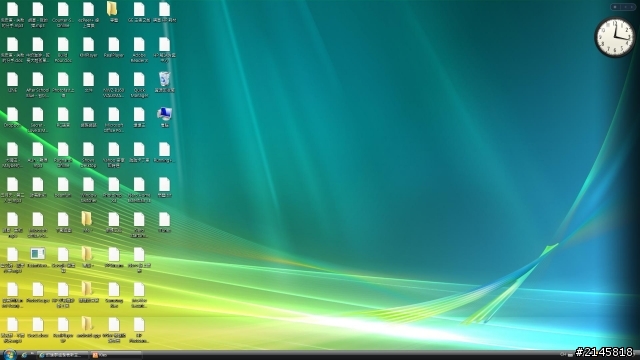Select the Adobe Reader X shortcut
Image resolution: width=640 pixels, height=360 pixels.
pos(139,50)
